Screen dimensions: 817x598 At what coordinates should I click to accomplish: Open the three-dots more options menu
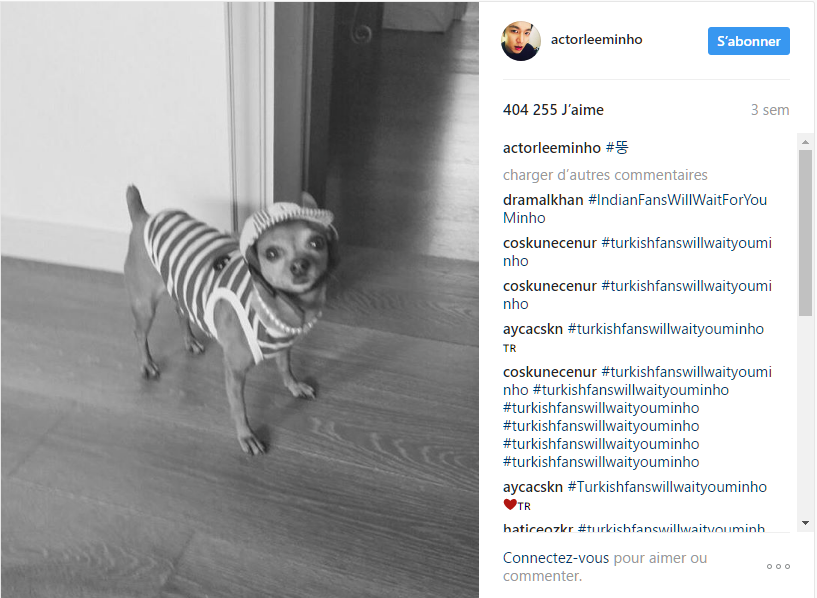778,566
